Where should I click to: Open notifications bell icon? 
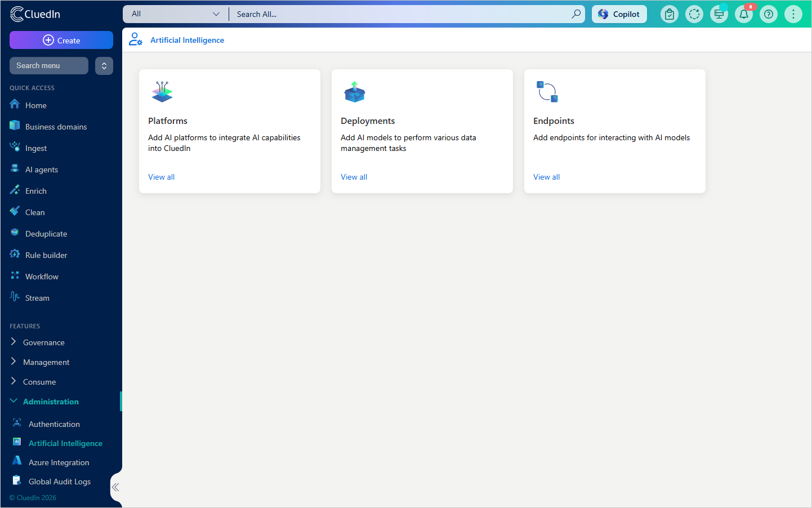coord(744,14)
